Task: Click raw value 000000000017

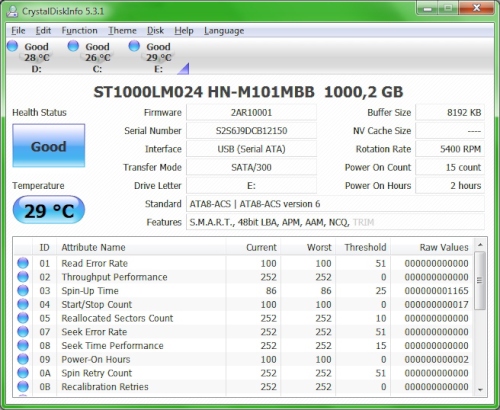Action: tap(436, 304)
